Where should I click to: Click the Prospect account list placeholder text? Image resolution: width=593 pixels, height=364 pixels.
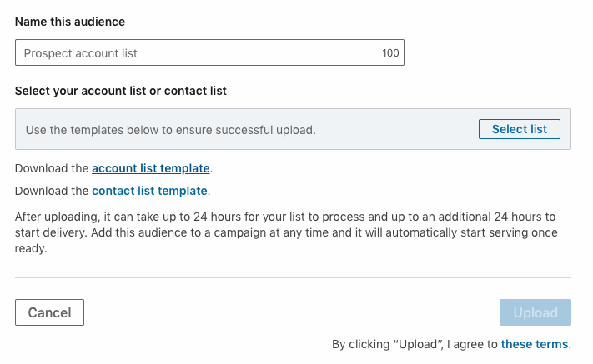tap(81, 53)
